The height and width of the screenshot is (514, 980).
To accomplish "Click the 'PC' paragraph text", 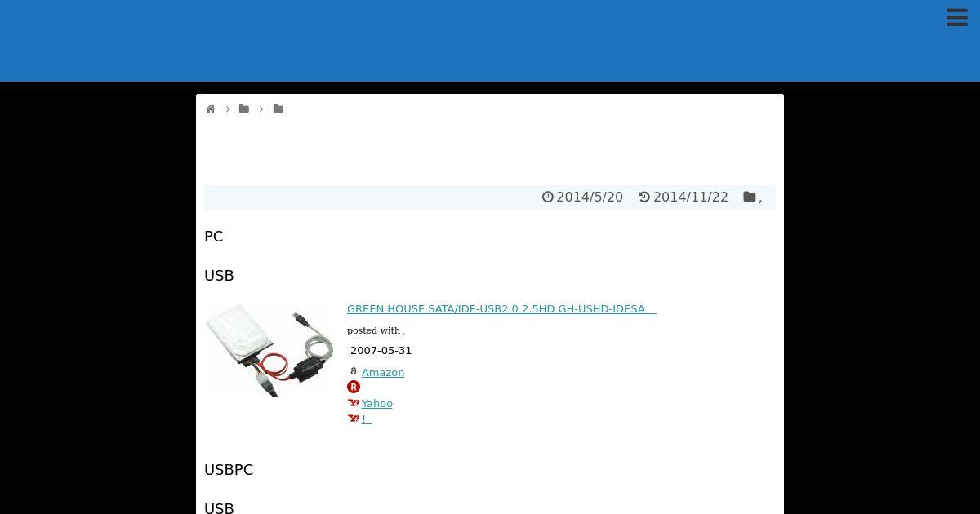I will (x=214, y=236).
